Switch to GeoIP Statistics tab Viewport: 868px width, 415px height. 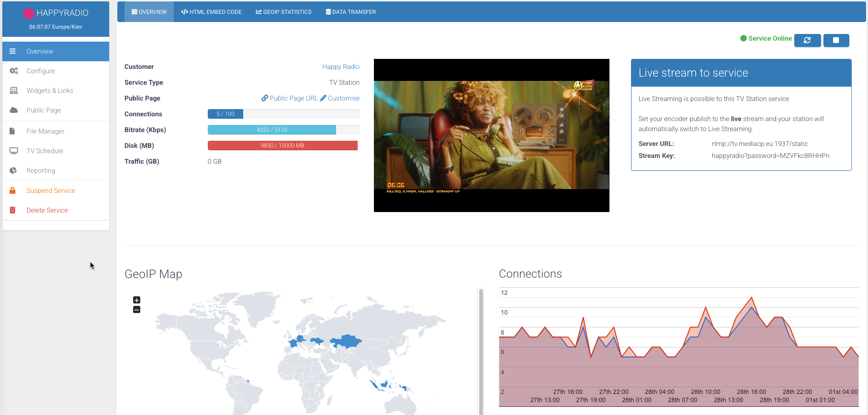283,12
